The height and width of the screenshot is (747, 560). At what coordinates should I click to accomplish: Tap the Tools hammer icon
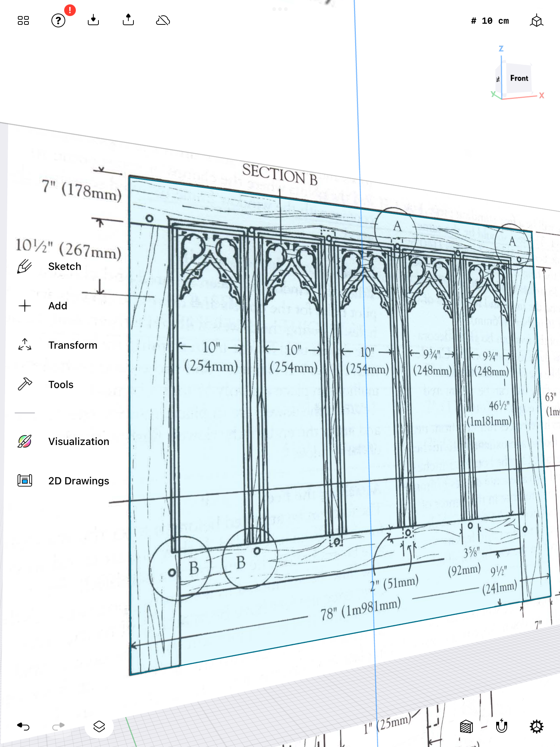coord(25,384)
